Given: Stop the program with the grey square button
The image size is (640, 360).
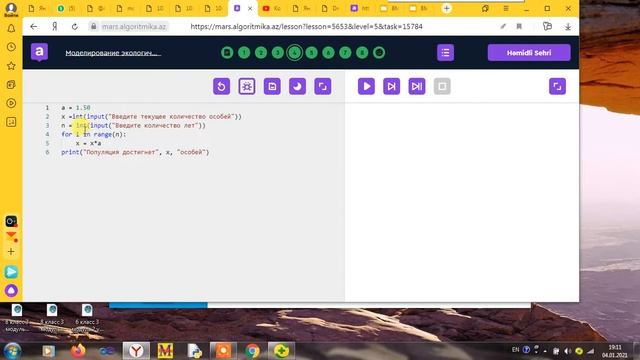Looking at the screenshot, I should point(442,87).
